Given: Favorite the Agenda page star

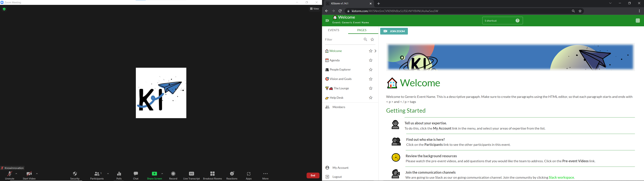Looking at the screenshot, I should [371, 61].
